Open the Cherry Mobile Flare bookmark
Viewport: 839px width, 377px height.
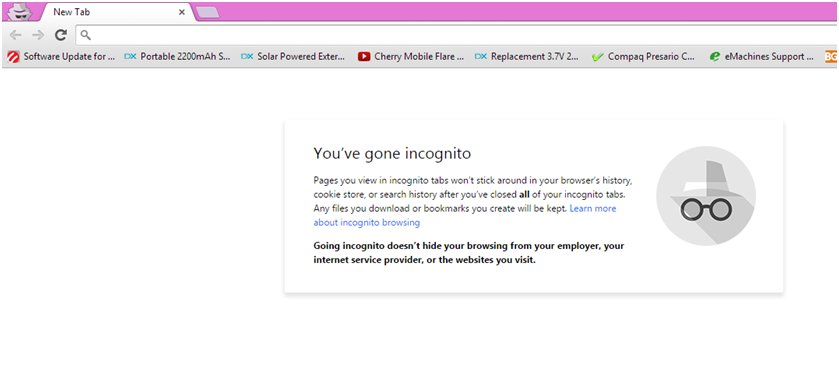tap(411, 56)
